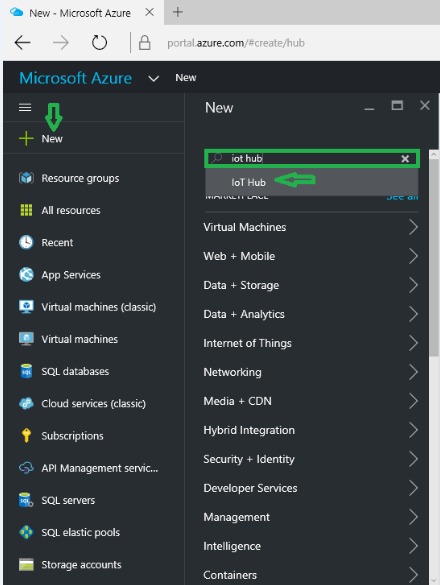440x585 pixels.
Task: Click the 'All resources' sidebar label
Action: 71,210
